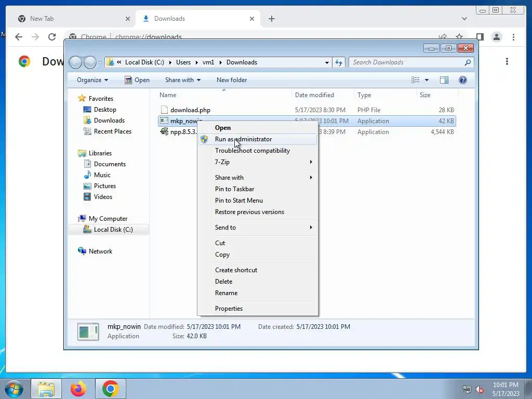Click Users in the breadcrumb path
Image resolution: width=532 pixels, height=399 pixels.
pyautogui.click(x=183, y=62)
